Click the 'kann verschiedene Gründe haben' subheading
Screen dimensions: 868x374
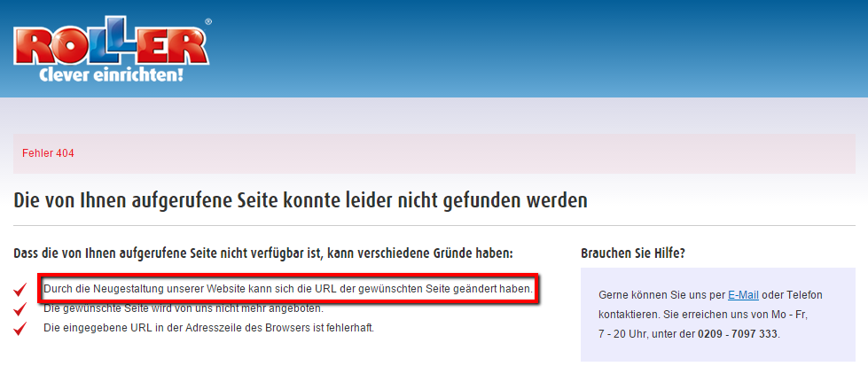tap(262, 253)
